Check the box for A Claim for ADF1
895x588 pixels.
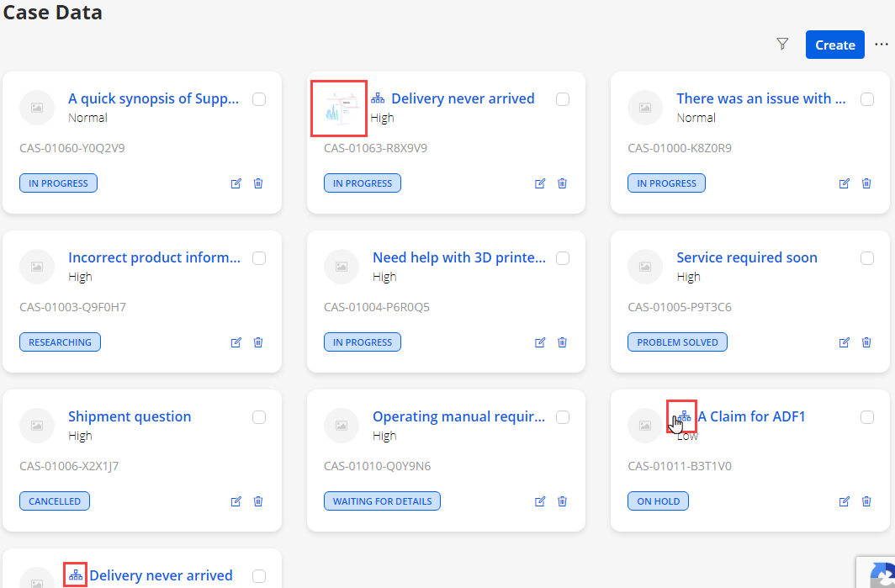coord(867,417)
